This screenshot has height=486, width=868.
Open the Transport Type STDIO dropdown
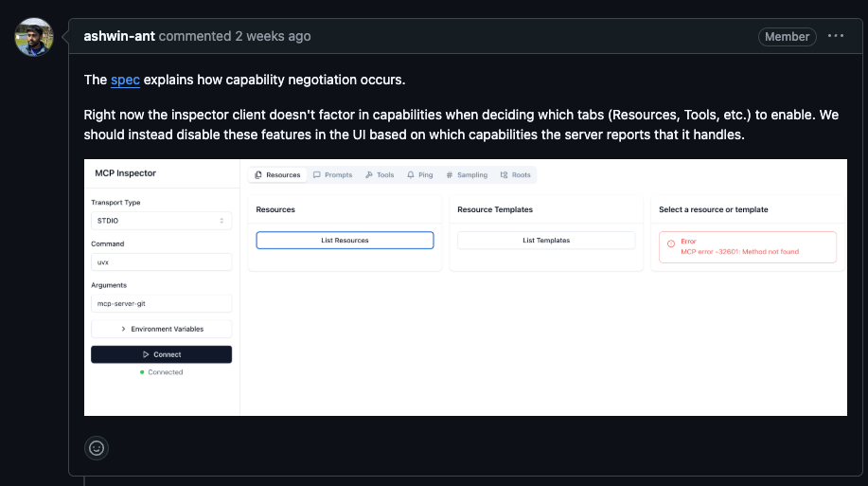(x=161, y=221)
